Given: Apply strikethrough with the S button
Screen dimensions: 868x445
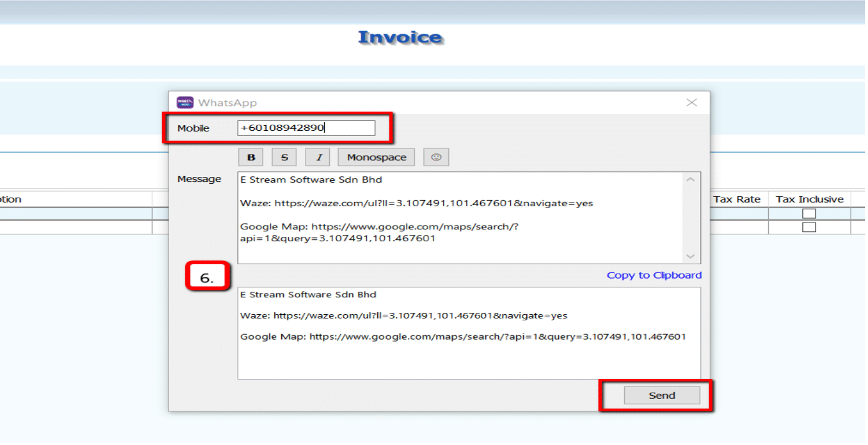Looking at the screenshot, I should click(x=284, y=158).
